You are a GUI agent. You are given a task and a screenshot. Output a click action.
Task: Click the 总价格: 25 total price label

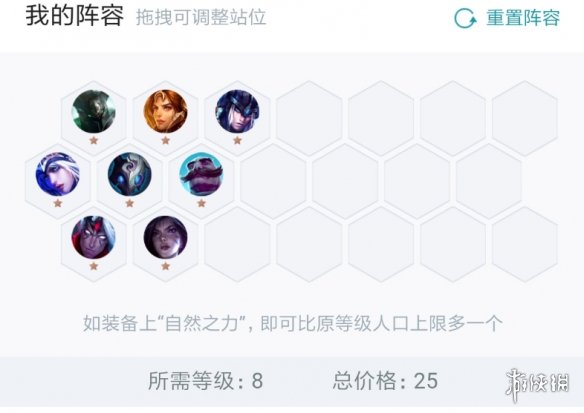385,381
